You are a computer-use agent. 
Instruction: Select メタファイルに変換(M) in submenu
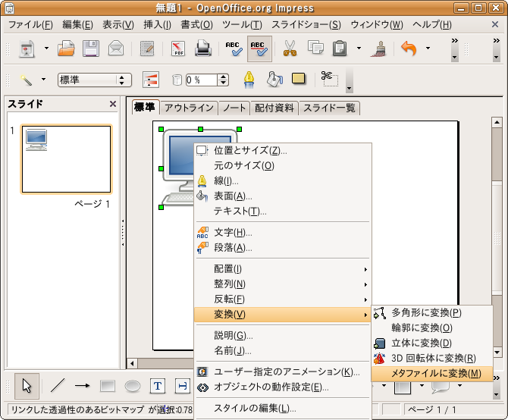click(432, 374)
